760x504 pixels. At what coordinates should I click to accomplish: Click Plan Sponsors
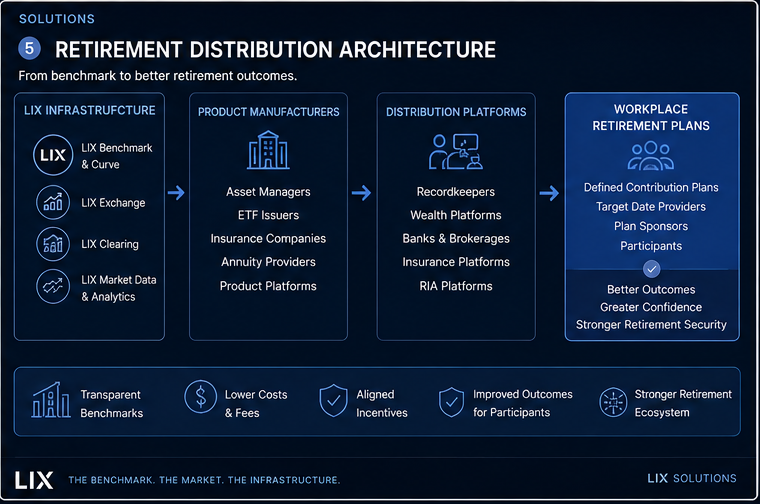click(651, 226)
